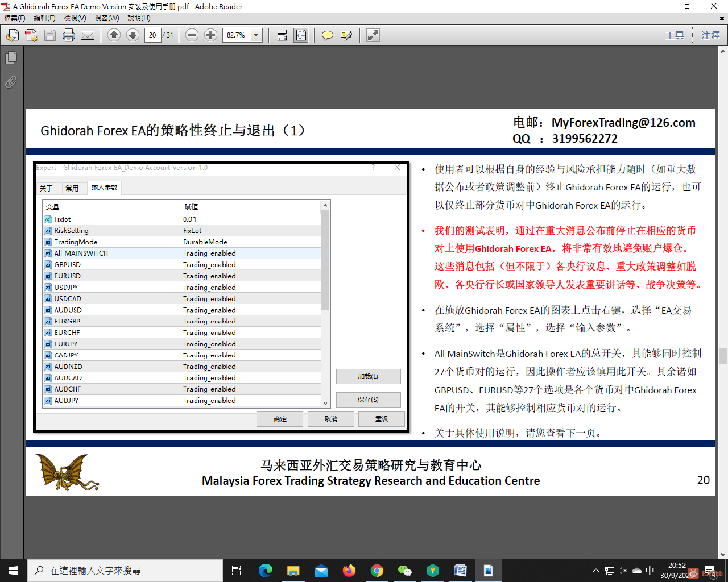This screenshot has height=582, width=728.
Task: Open the Windows Start menu
Action: 14,571
